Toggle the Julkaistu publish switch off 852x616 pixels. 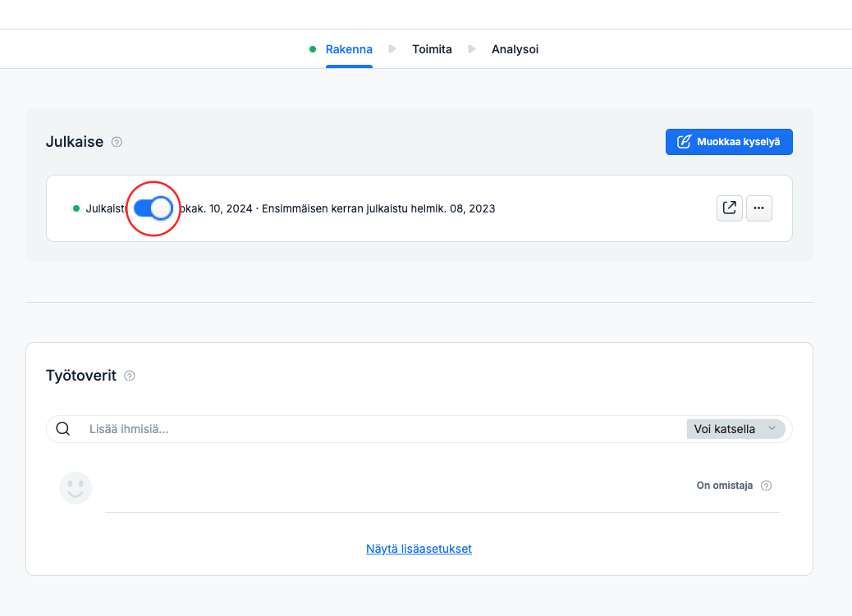click(x=153, y=208)
